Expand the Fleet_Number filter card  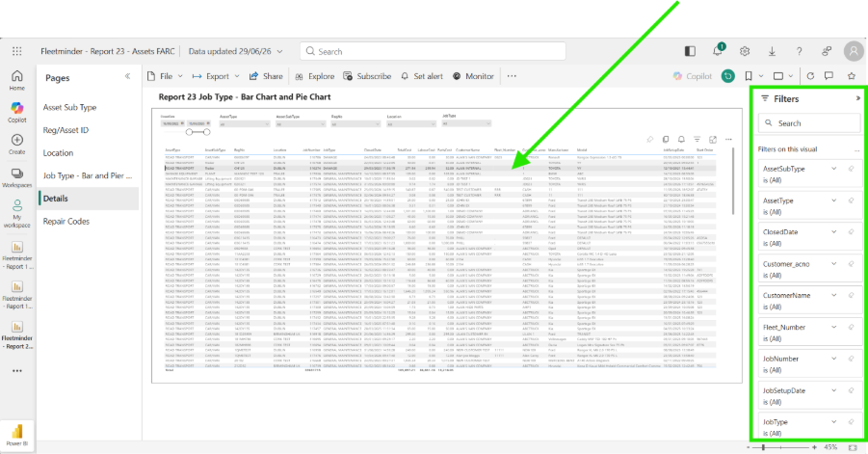coord(833,327)
